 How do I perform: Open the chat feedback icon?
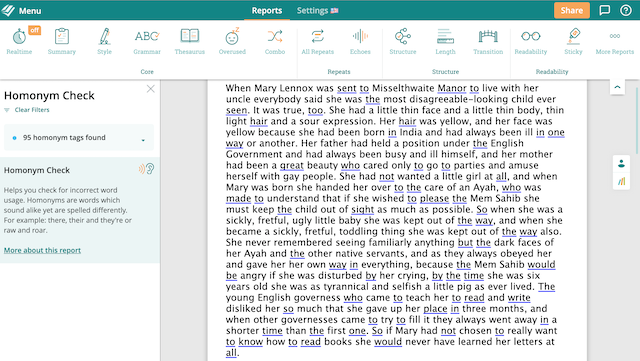604,10
